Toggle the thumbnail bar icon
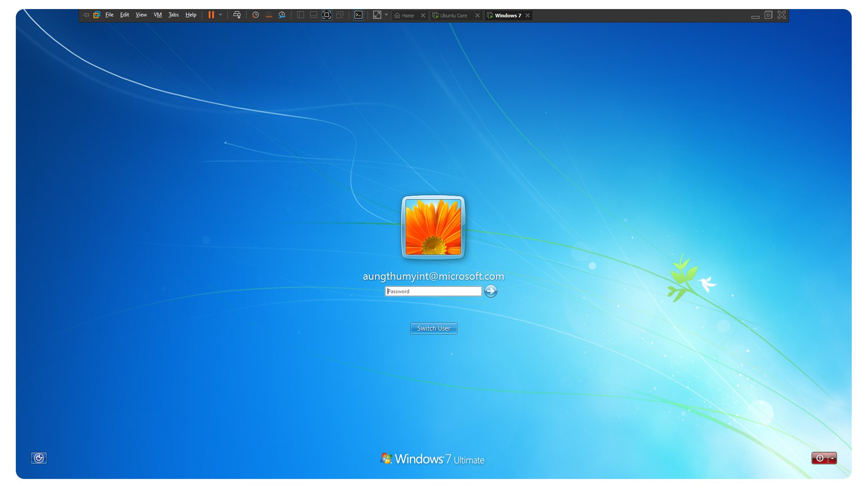Image resolution: width=868 pixels, height=488 pixels. [x=313, y=15]
